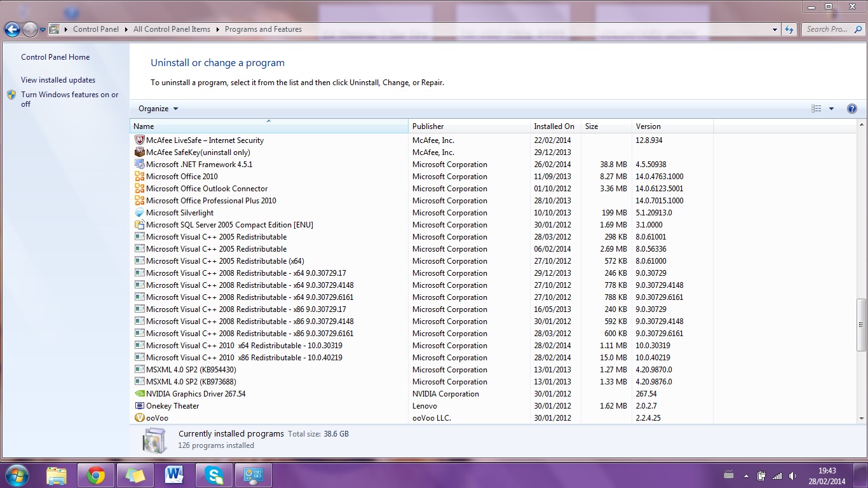
Task: Click the Control Panel taskbar button
Action: pyautogui.click(x=254, y=475)
